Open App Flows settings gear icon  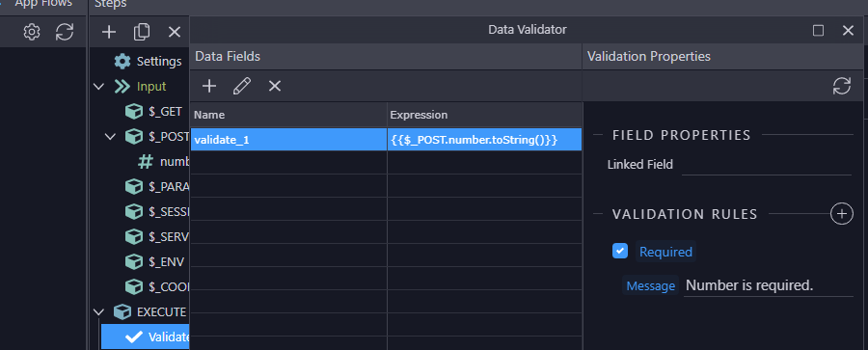tap(32, 32)
